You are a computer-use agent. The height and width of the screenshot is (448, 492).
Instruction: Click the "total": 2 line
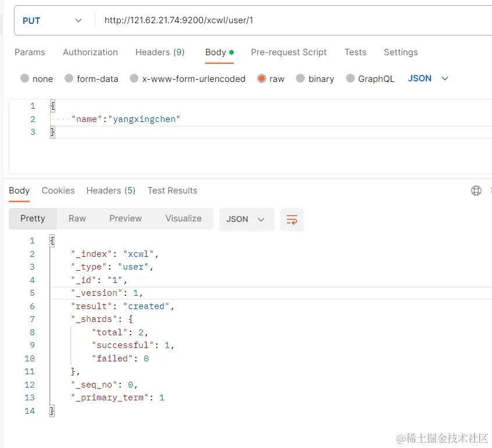120,332
